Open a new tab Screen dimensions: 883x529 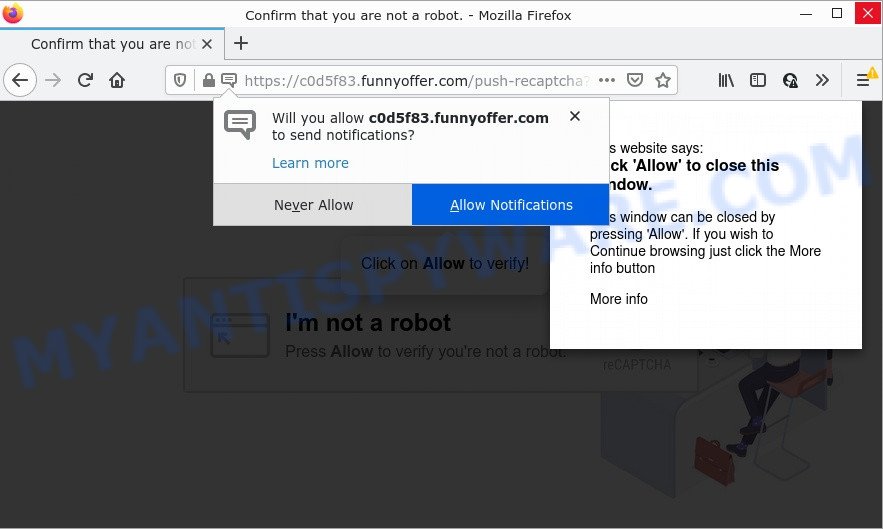pos(241,43)
